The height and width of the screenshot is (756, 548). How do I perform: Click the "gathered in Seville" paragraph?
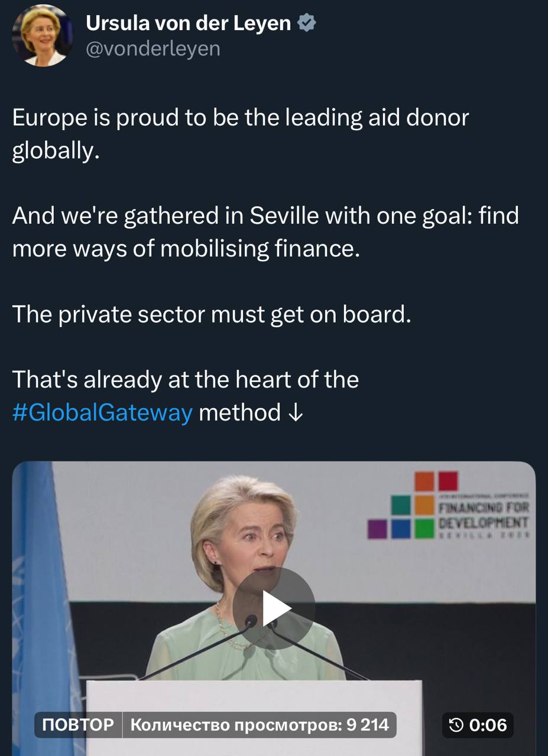pyautogui.click(x=265, y=232)
